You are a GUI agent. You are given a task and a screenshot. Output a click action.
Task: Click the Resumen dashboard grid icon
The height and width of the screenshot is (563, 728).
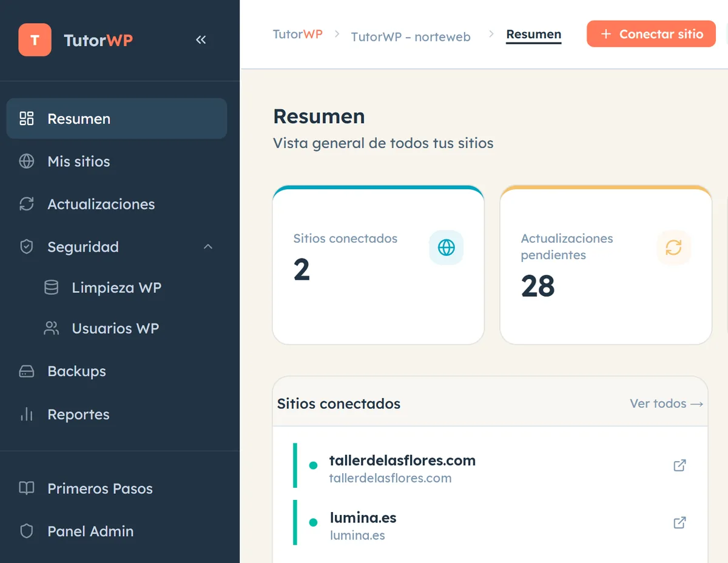point(27,118)
